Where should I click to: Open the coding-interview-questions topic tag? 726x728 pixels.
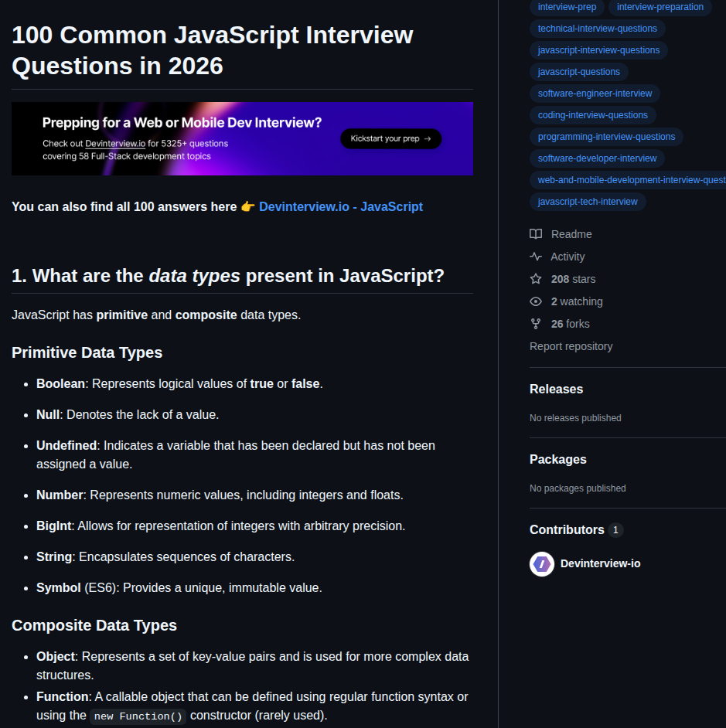click(592, 115)
